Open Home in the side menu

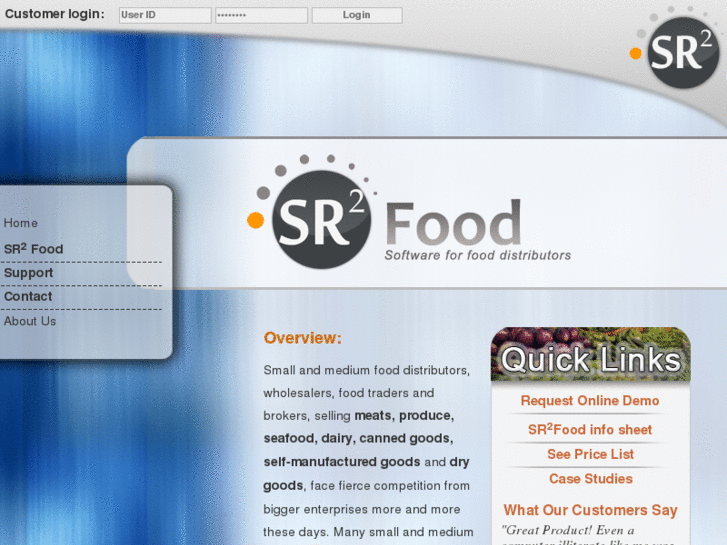pos(21,223)
